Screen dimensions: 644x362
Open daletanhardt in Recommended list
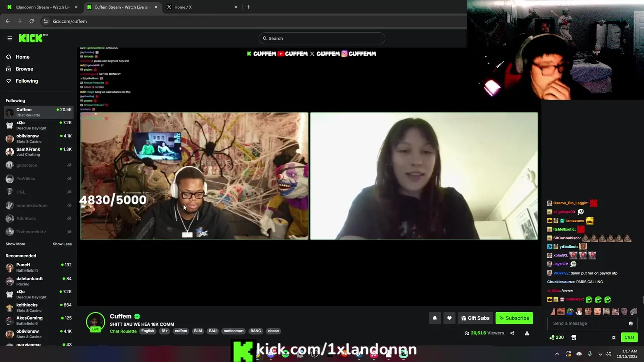[39, 281]
